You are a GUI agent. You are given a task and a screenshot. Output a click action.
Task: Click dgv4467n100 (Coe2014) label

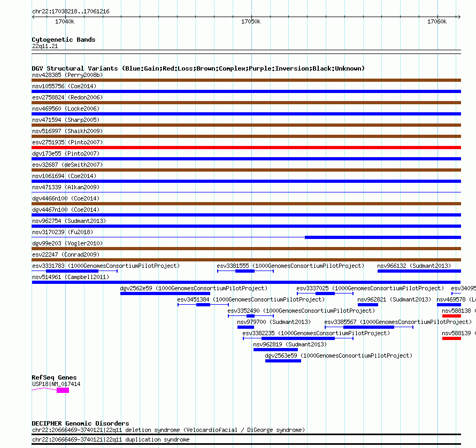pyautogui.click(x=66, y=210)
